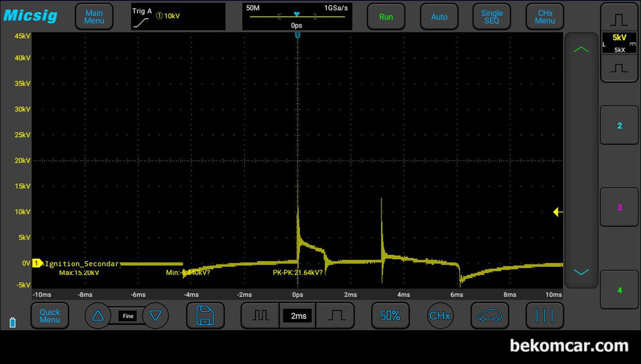Viewport: 641px width, 364px height.
Task: Start a Single SEQ acquisition
Action: click(x=492, y=17)
